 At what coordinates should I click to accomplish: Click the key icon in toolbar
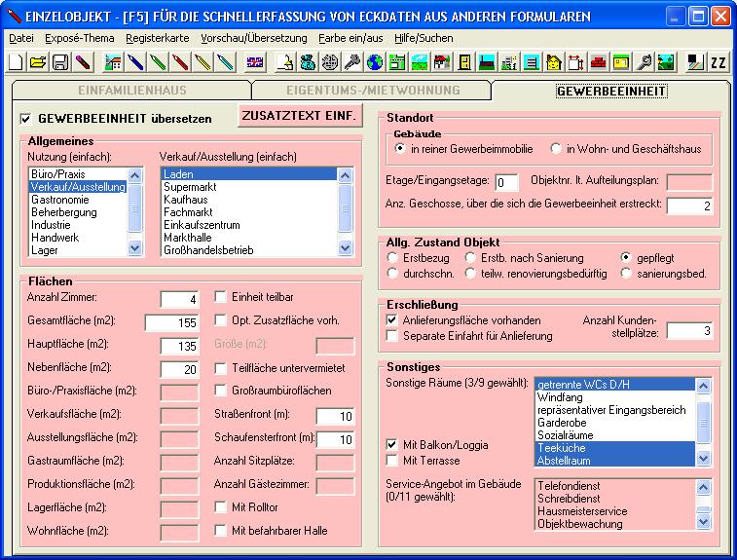tap(351, 62)
